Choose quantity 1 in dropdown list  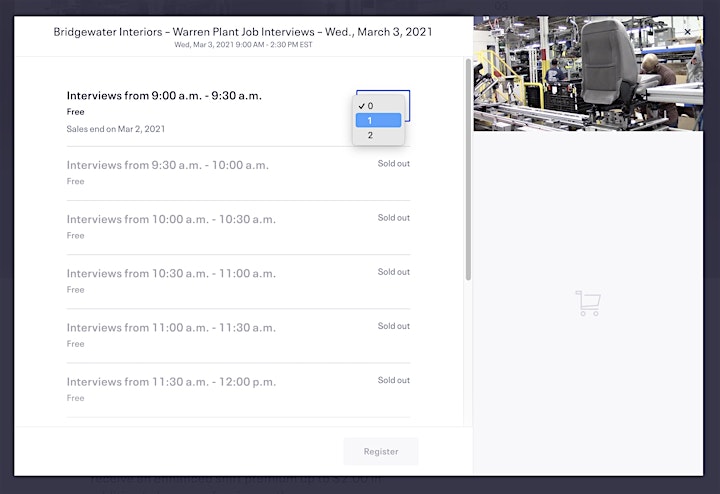pyautogui.click(x=378, y=120)
